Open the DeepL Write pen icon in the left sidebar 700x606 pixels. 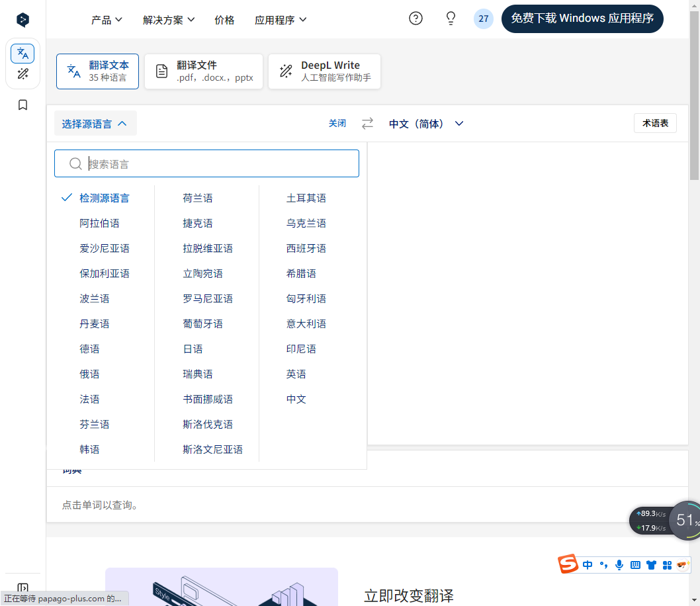click(22, 73)
